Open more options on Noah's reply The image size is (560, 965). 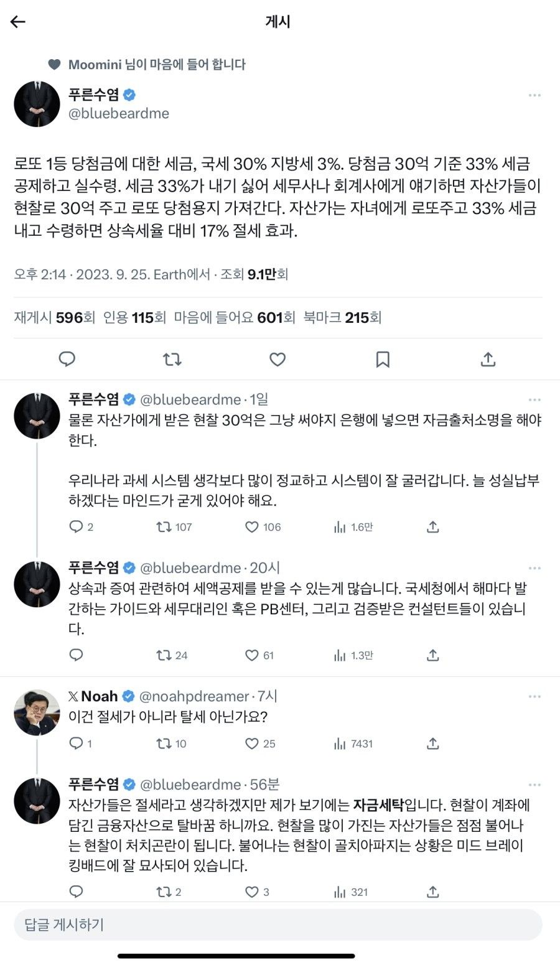[534, 696]
